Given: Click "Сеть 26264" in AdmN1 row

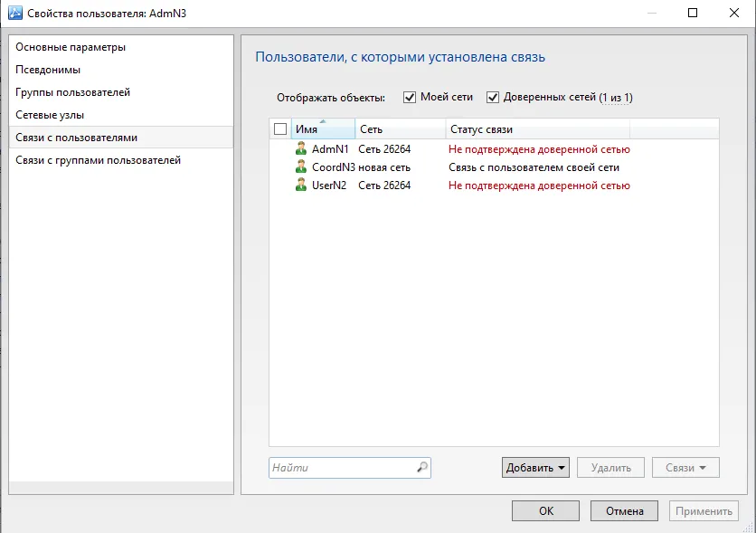Looking at the screenshot, I should tap(384, 149).
